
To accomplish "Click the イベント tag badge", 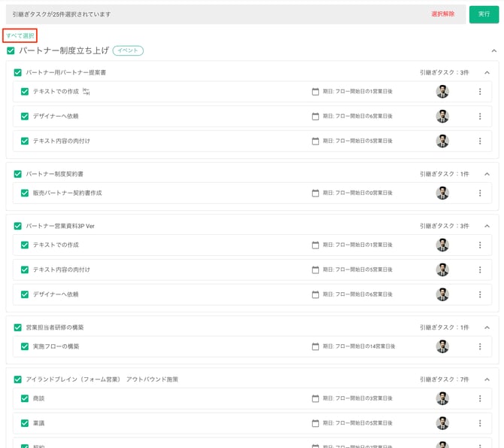I will (x=128, y=50).
